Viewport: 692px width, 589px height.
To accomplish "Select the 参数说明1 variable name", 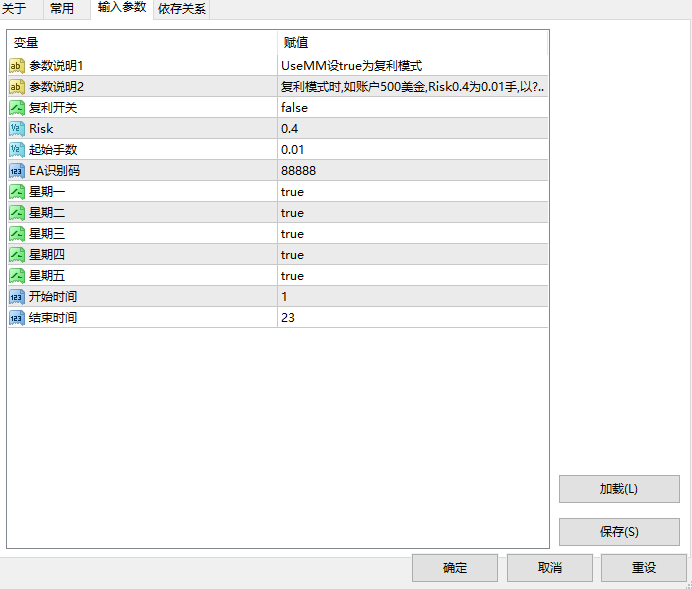I will (x=56, y=66).
